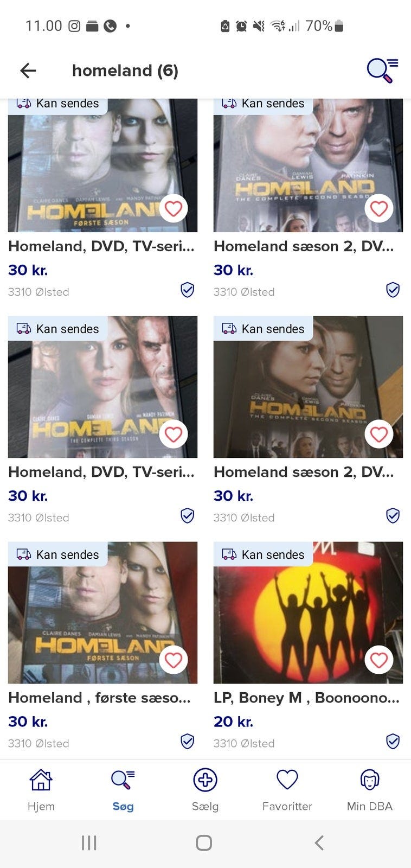
Task: Open 'LP, Boney M , Boonoono...' listing title
Action: pyautogui.click(x=306, y=698)
